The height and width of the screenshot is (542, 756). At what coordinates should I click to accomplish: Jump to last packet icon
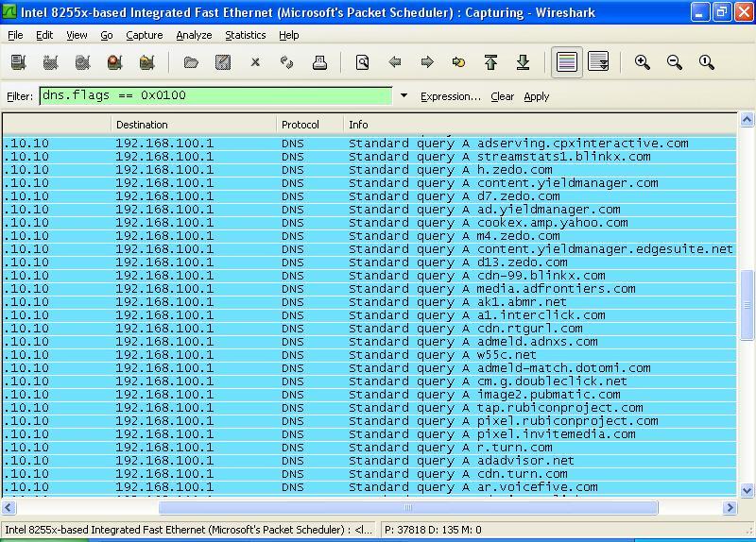[524, 62]
